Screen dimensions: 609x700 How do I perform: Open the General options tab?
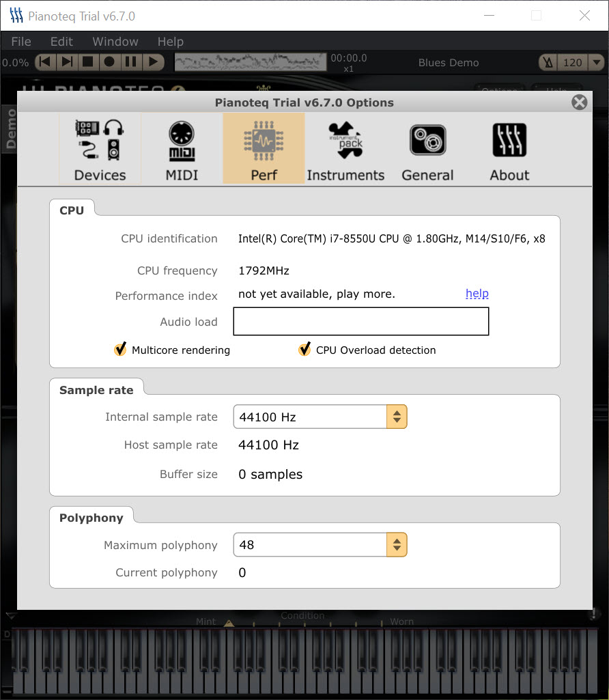[x=427, y=149]
